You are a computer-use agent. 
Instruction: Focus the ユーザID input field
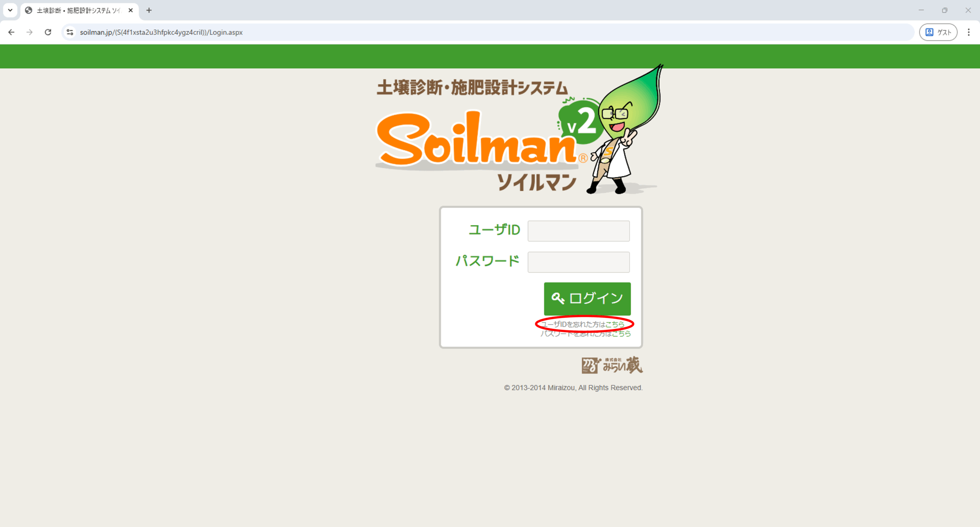pyautogui.click(x=578, y=231)
